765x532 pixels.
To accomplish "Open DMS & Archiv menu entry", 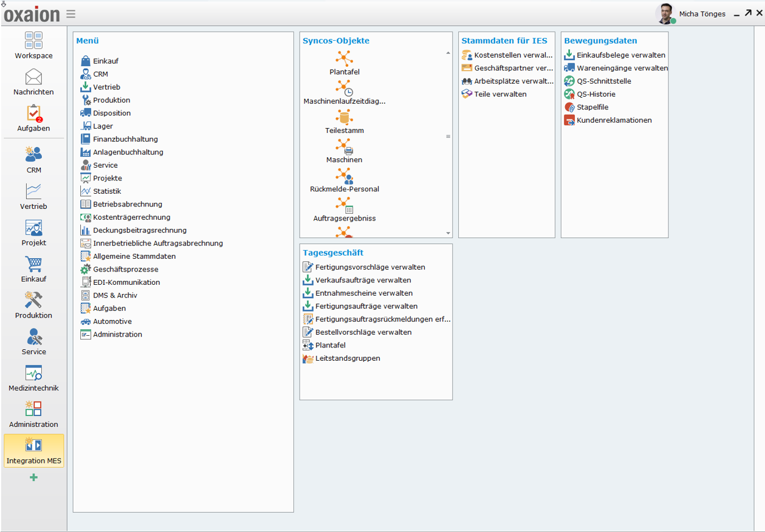I will (x=109, y=296).
